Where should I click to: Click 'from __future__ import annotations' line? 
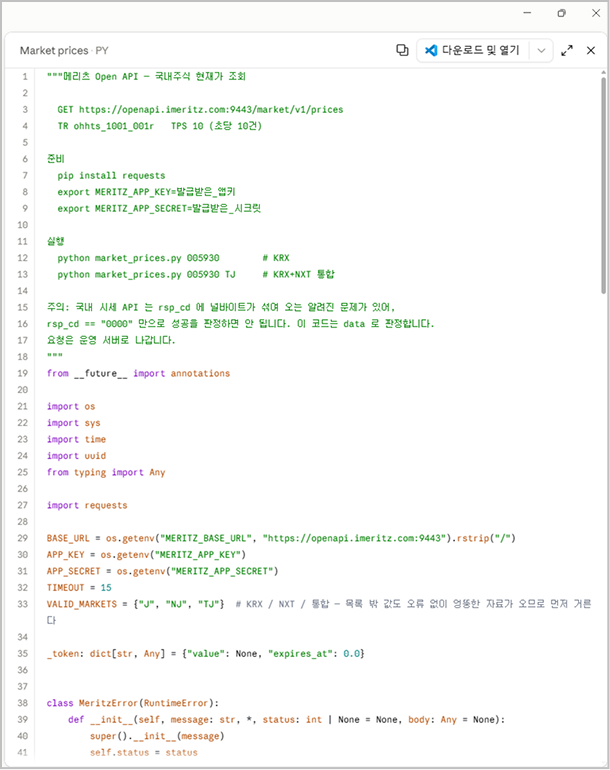pyautogui.click(x=139, y=373)
